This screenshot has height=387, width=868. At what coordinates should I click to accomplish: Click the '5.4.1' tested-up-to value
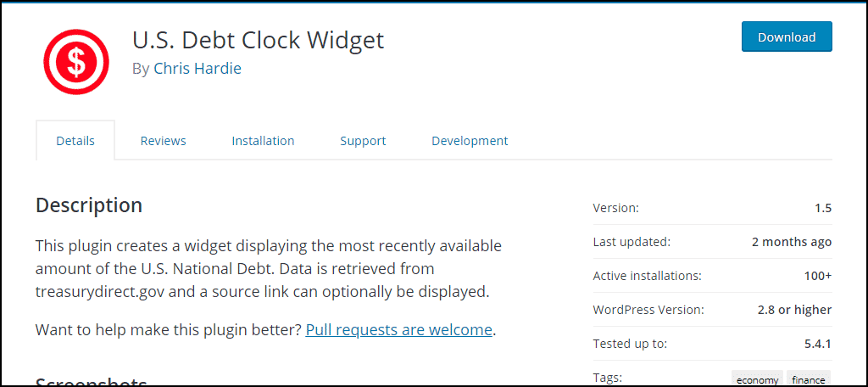(818, 344)
